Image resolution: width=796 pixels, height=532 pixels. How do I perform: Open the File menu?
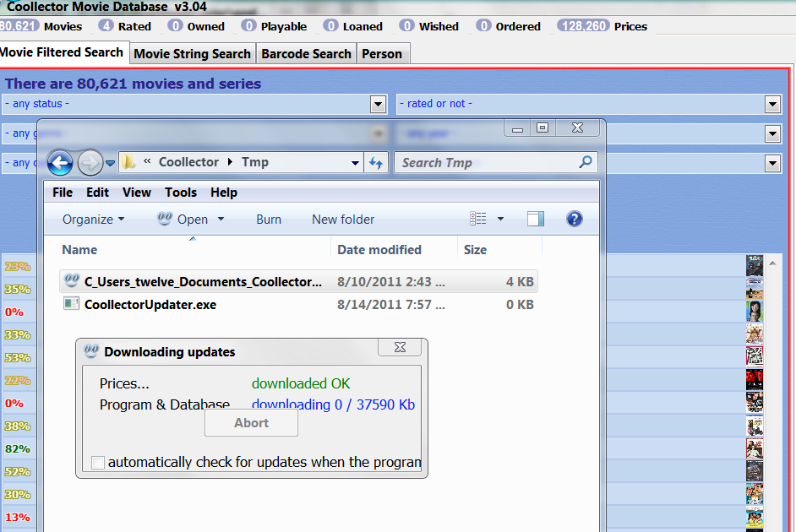tap(63, 193)
